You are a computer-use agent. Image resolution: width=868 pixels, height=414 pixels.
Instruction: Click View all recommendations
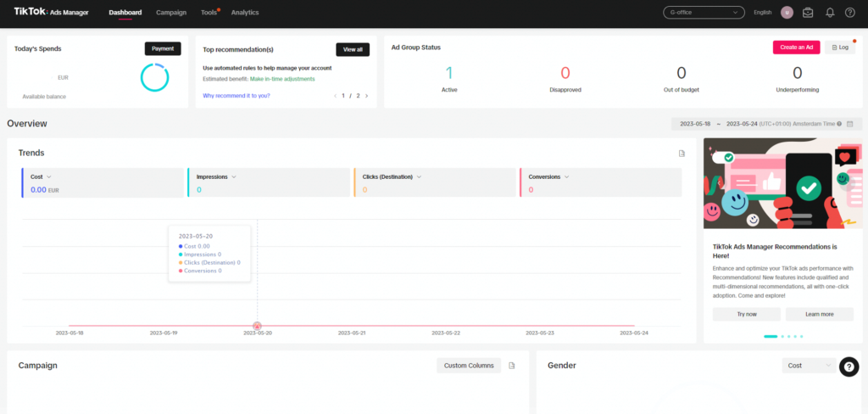[353, 49]
